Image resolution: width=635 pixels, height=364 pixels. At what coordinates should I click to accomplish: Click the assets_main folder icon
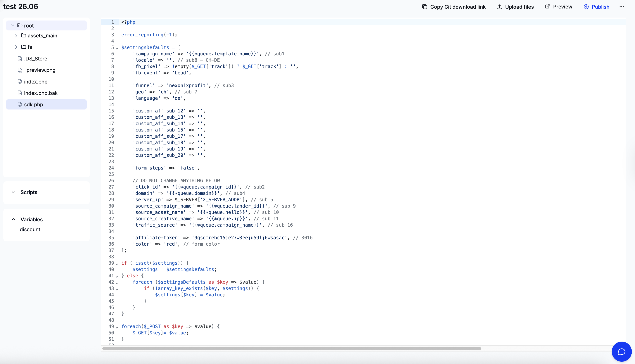[x=23, y=36]
